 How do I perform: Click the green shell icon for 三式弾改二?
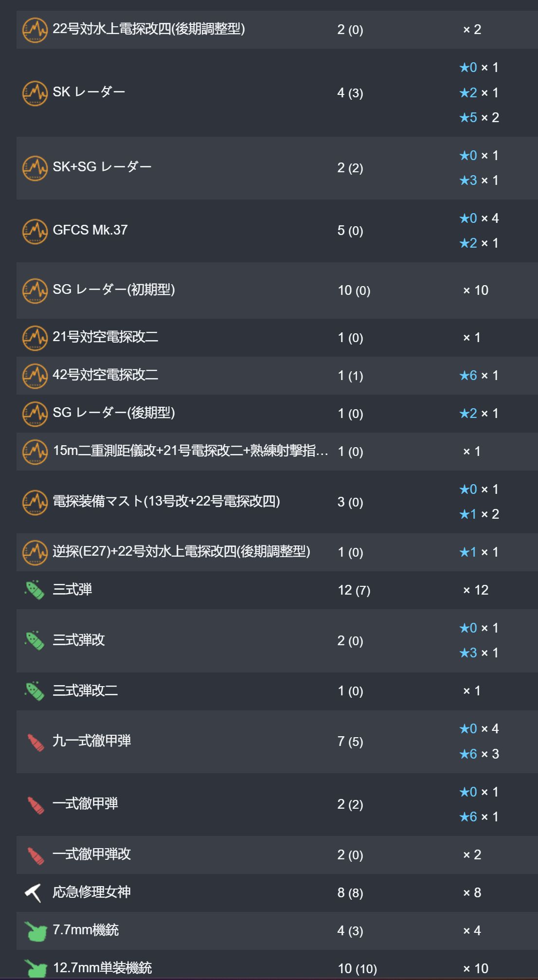pos(35,691)
